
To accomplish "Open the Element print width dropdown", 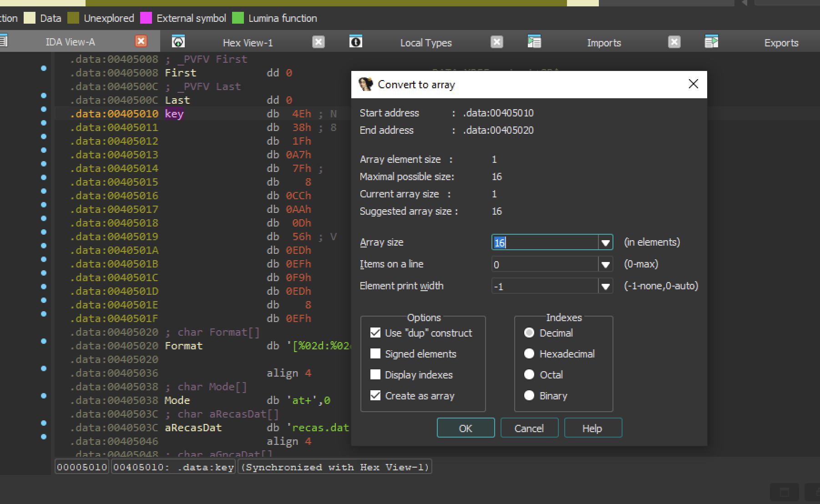I will coord(605,286).
